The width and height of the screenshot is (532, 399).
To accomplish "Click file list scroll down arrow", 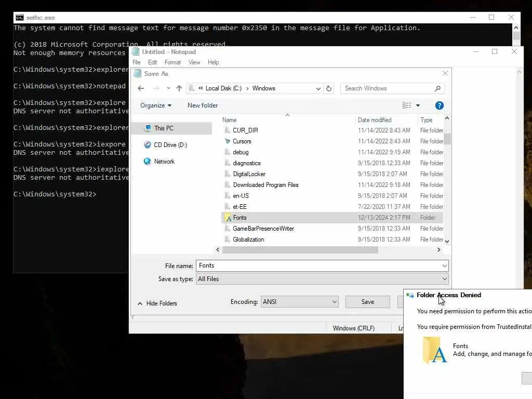I will tap(447, 242).
